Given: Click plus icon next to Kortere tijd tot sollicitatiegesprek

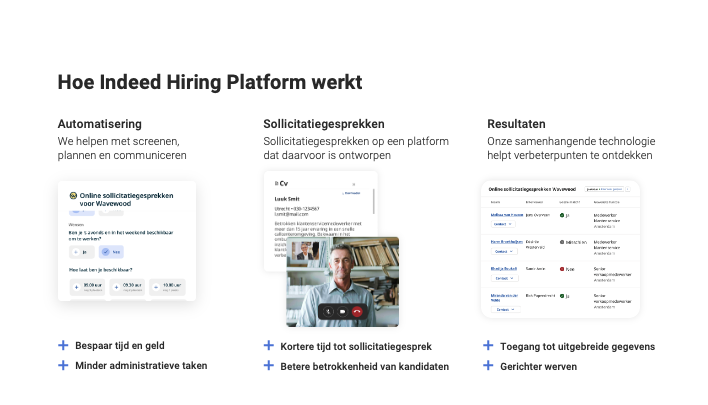Looking at the screenshot, I should pyautogui.click(x=269, y=345).
